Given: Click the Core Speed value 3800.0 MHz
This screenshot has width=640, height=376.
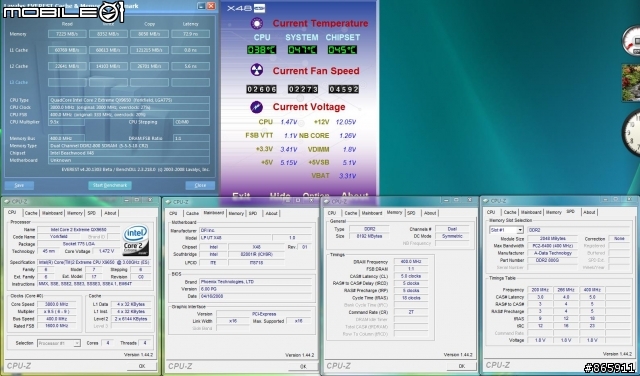Looking at the screenshot, I should tap(56, 305).
